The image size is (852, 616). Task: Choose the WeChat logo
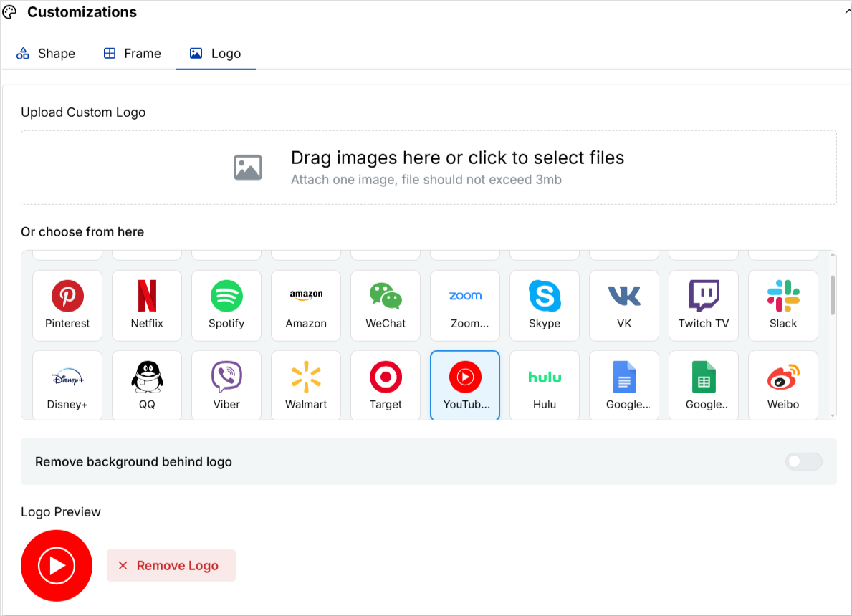tap(386, 305)
